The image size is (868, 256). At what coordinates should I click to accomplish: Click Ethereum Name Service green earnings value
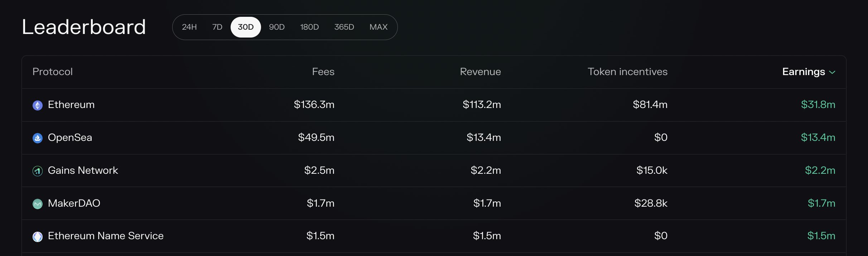821,236
